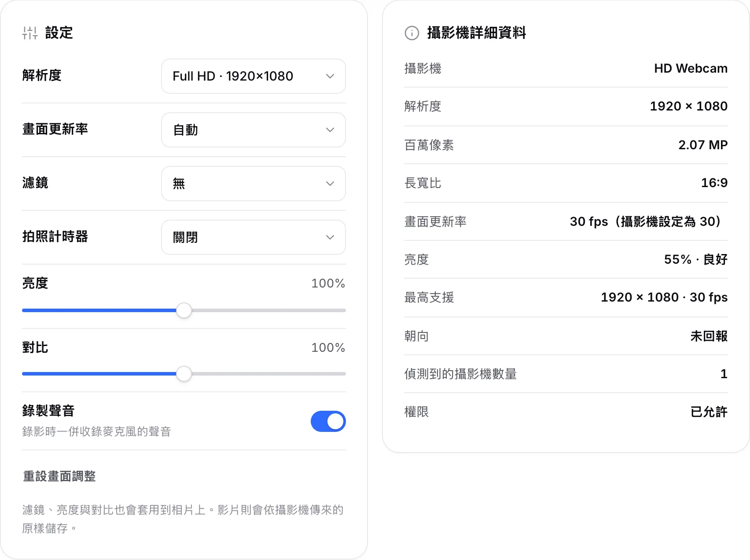750x560 pixels.
Task: Click the 55% · 良好 brightness reading
Action: [695, 259]
